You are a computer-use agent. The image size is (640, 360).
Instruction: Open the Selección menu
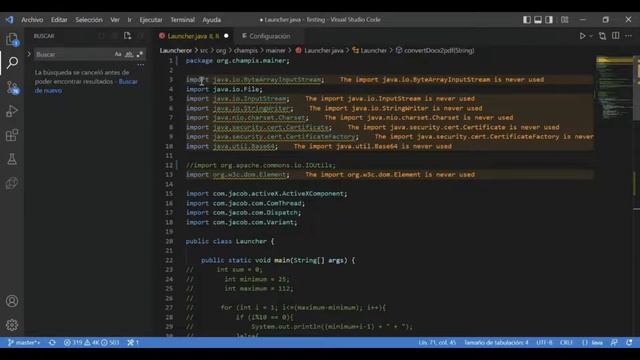tap(89, 20)
